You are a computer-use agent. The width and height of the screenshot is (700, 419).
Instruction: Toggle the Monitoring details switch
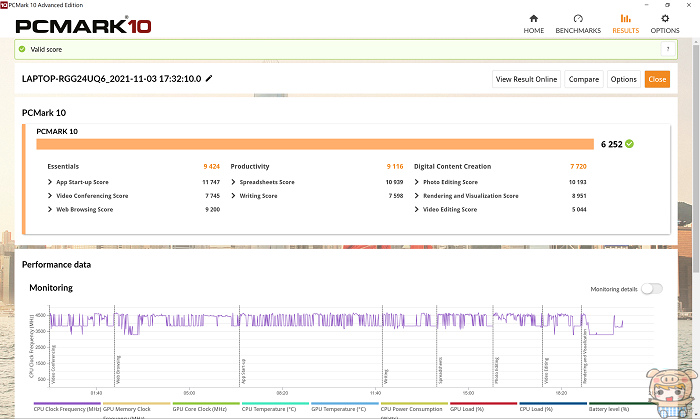pos(651,288)
